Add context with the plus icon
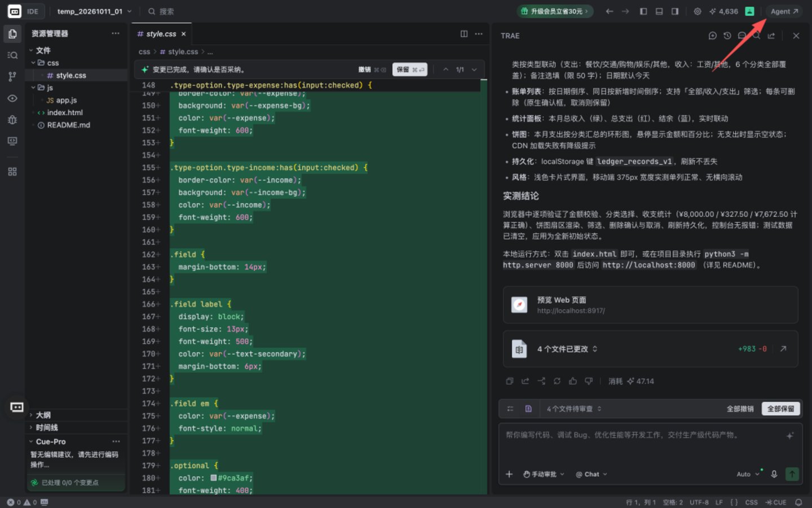Image resolution: width=812 pixels, height=508 pixels. click(509, 474)
